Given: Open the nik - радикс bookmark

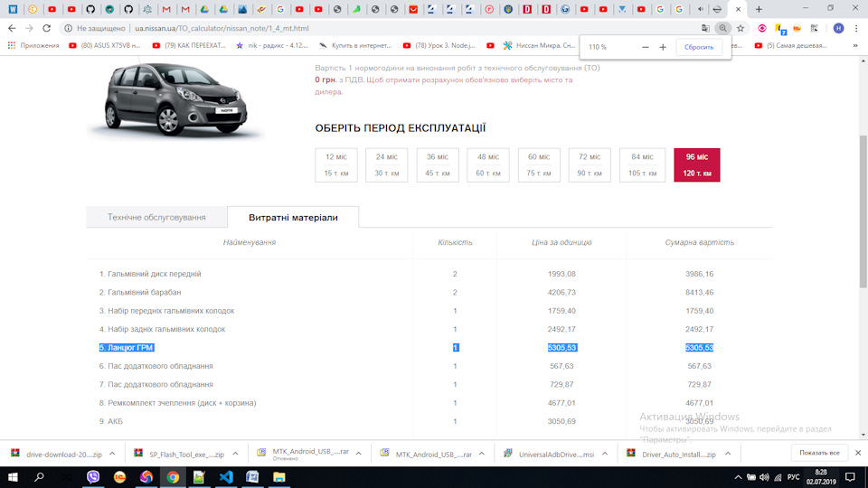Looking at the screenshot, I should [272, 45].
